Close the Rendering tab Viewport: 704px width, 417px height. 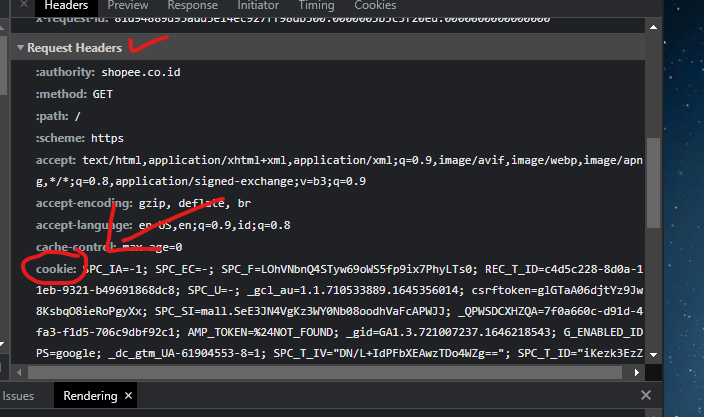(128, 395)
